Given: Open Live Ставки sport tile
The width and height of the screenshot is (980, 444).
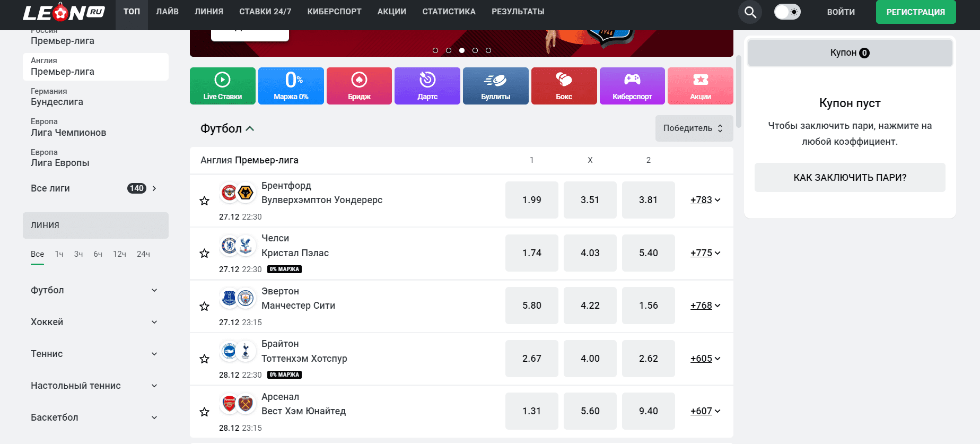Looking at the screenshot, I should coord(223,86).
